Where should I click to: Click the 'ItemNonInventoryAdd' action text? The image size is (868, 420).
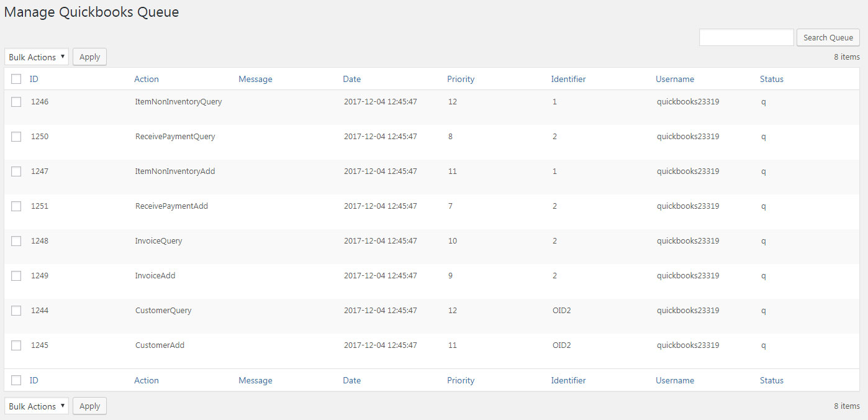point(175,171)
